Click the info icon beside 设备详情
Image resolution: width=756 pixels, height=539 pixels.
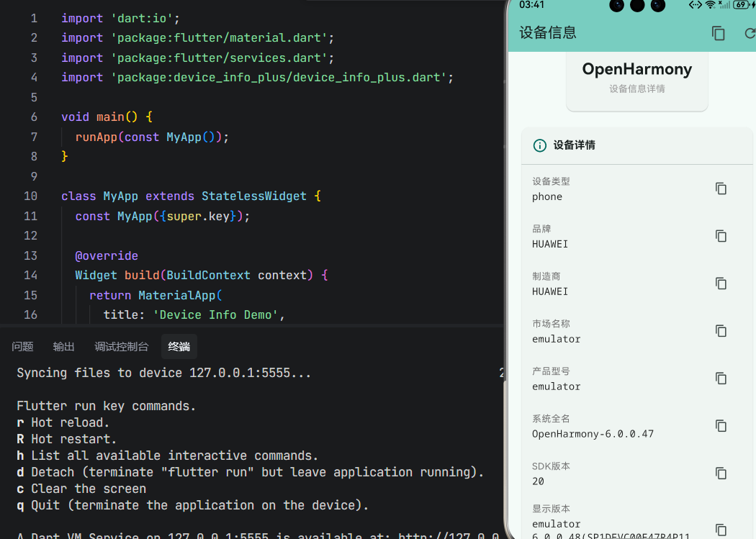coord(539,145)
